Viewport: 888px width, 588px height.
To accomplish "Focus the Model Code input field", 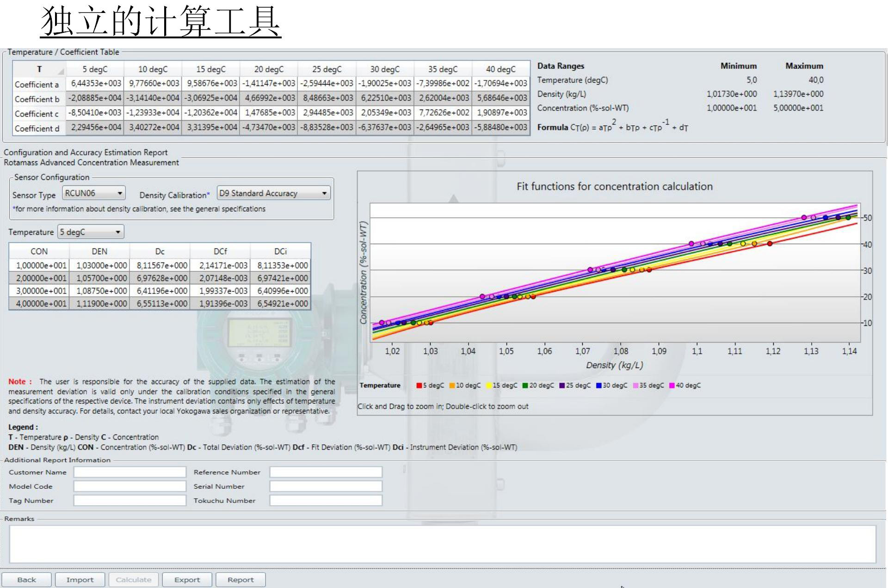I will pos(130,486).
